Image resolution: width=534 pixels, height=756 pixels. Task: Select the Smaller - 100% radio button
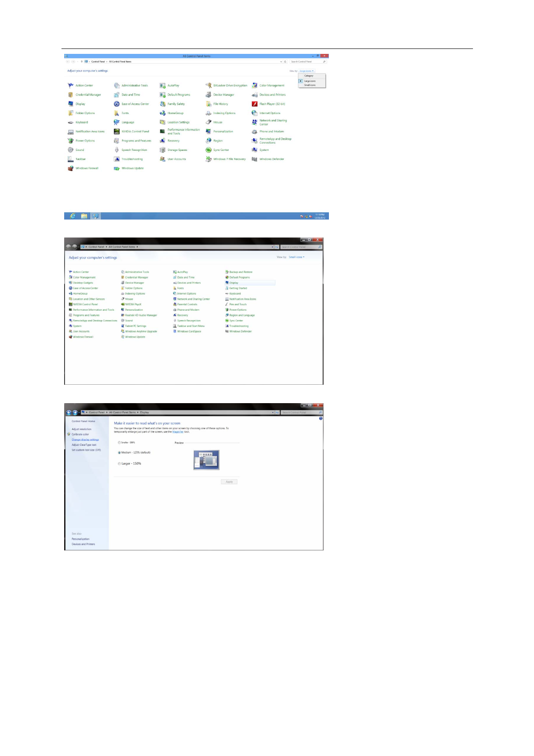click(119, 443)
